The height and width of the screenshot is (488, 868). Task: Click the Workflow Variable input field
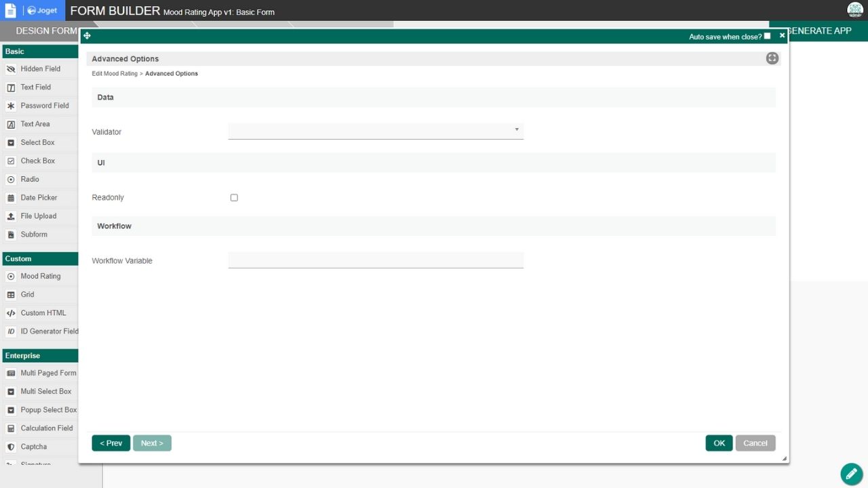tap(376, 260)
